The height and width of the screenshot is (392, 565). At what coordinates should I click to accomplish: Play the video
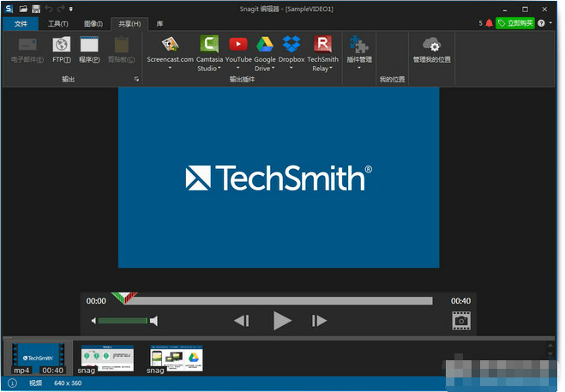tap(282, 321)
